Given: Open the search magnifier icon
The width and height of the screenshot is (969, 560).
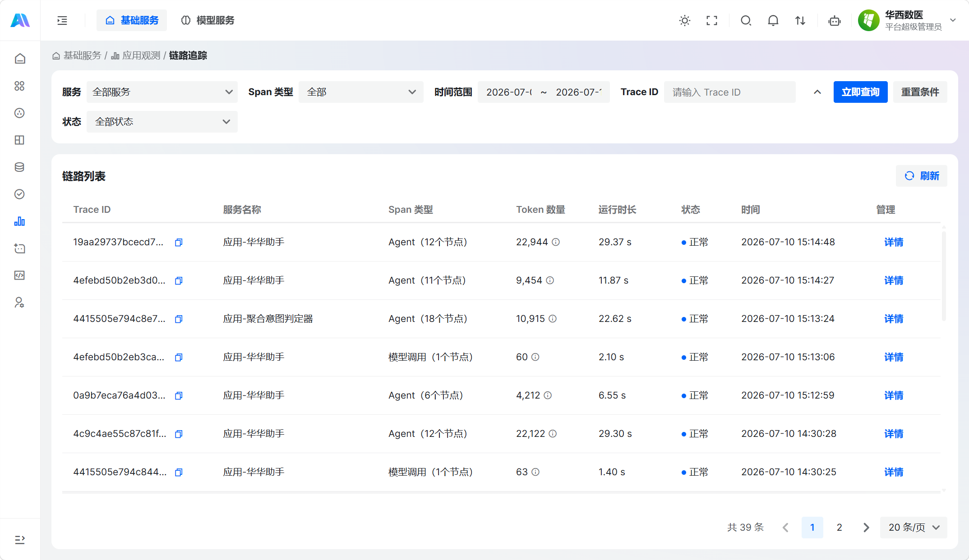Looking at the screenshot, I should (746, 20).
